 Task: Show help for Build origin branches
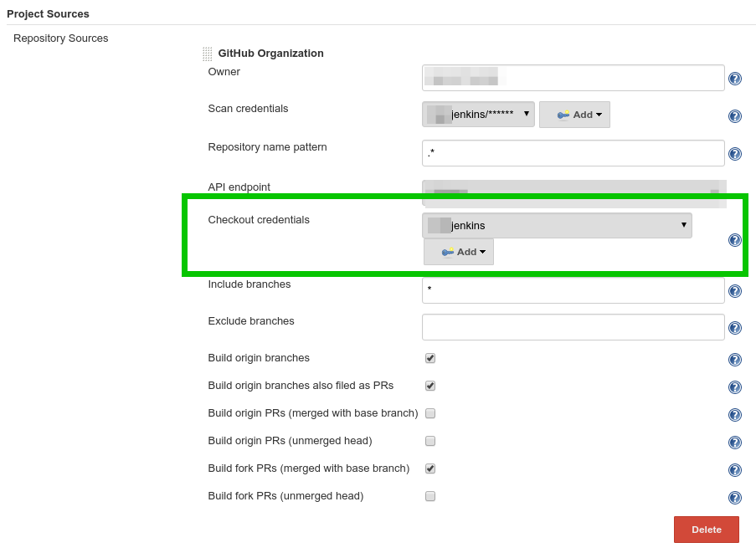735,360
